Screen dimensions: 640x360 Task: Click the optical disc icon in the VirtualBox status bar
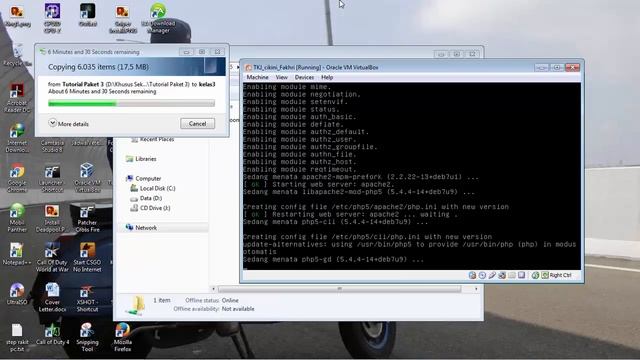tap(482, 276)
